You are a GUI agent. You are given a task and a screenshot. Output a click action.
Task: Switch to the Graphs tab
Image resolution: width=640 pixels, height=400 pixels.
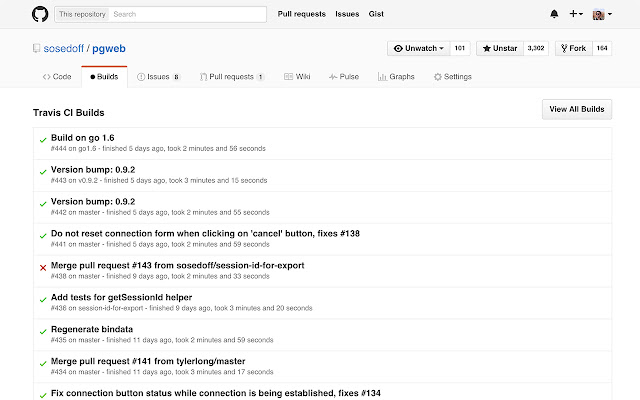tap(396, 77)
